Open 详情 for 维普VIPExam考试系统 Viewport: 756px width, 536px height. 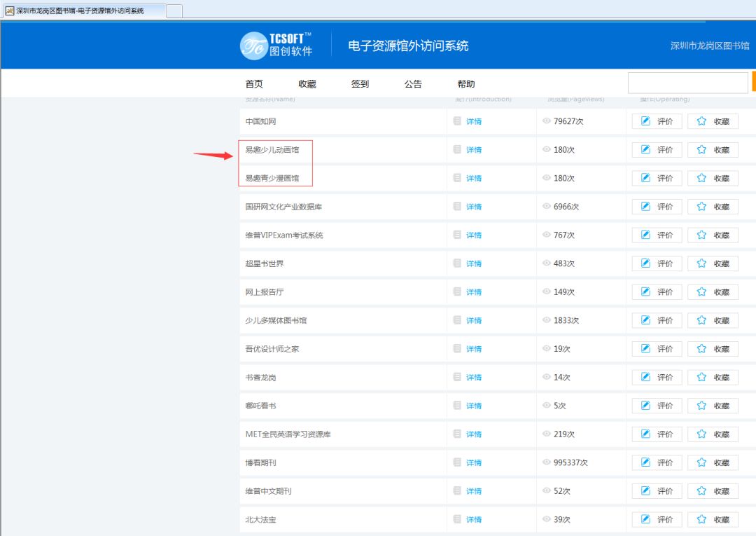[473, 235]
